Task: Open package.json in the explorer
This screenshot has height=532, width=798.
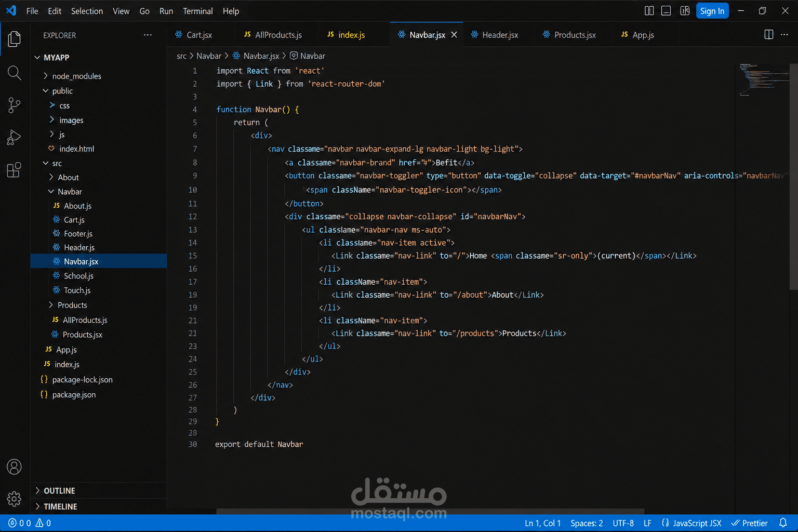Action: coord(74,395)
